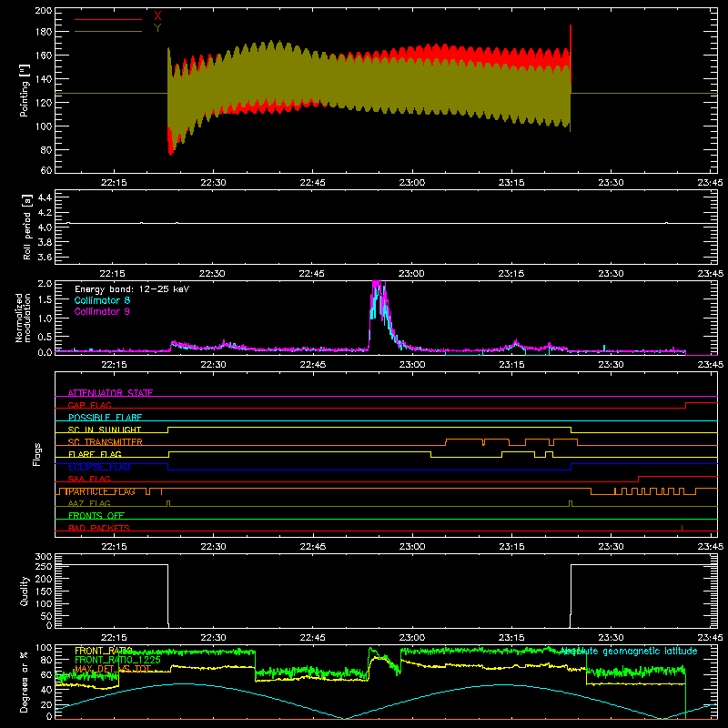Image resolution: width=728 pixels, height=728 pixels.
Task: Select the orange MAX_DET_VS_TOT legend label
Action: pyautogui.click(x=112, y=669)
